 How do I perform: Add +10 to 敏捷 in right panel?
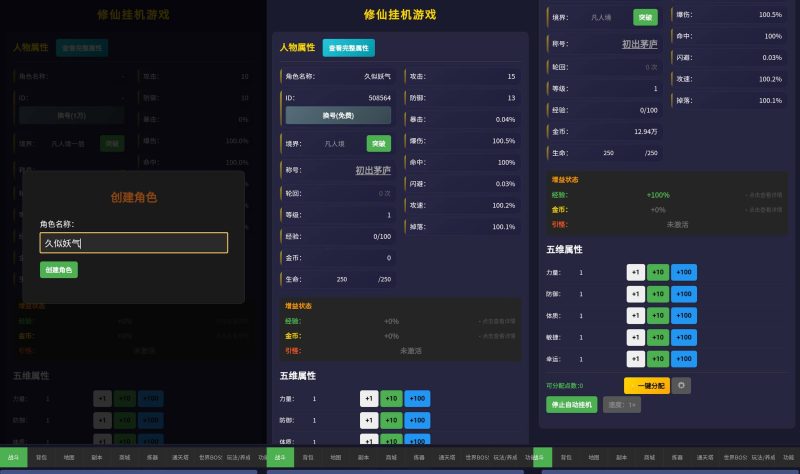click(x=658, y=337)
